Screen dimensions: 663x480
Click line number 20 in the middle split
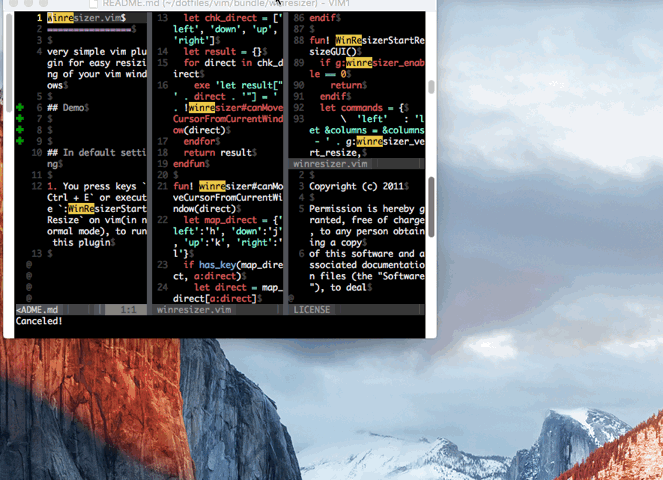[x=162, y=175]
